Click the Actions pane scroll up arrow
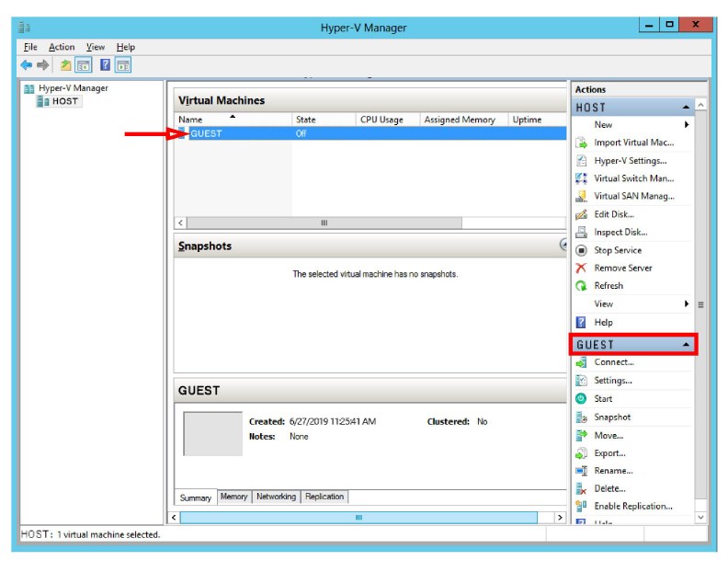The image size is (728, 572). pyautogui.click(x=701, y=105)
